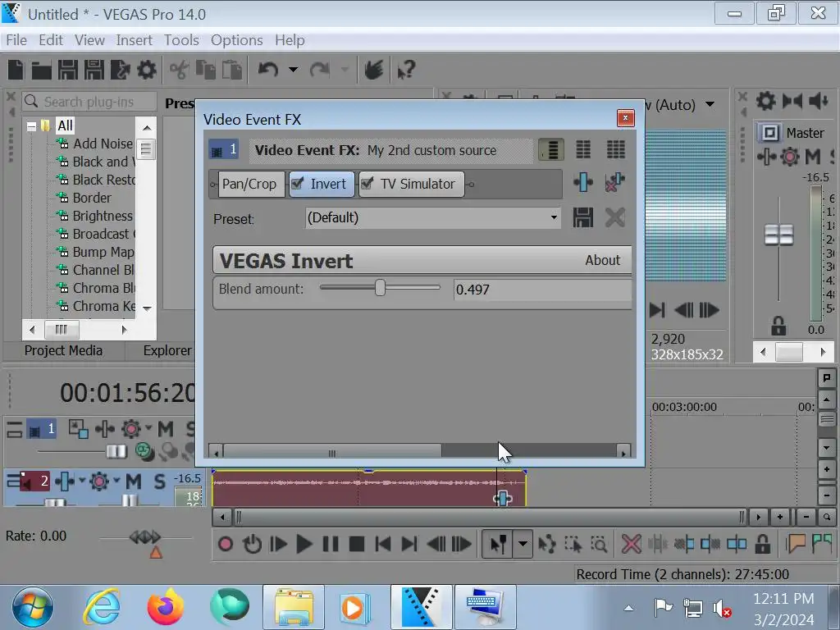Mute track 1 with the M button
This screenshot has width=840, height=630.
pyautogui.click(x=166, y=428)
